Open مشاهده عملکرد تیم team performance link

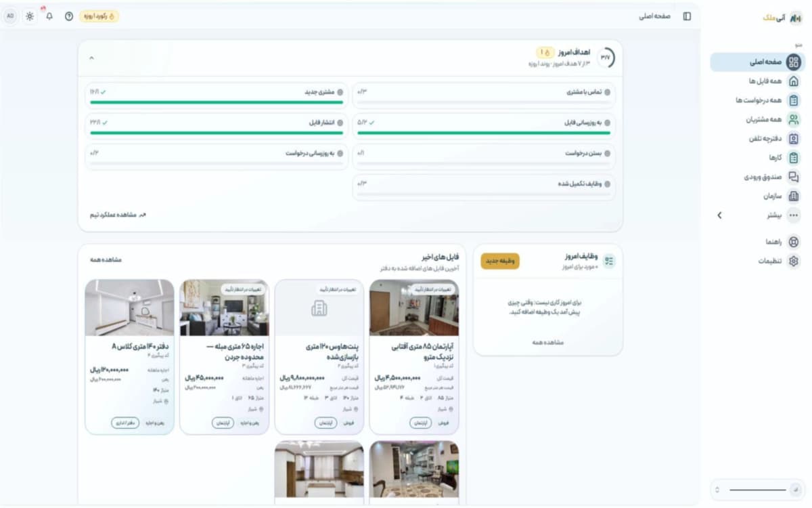click(118, 215)
